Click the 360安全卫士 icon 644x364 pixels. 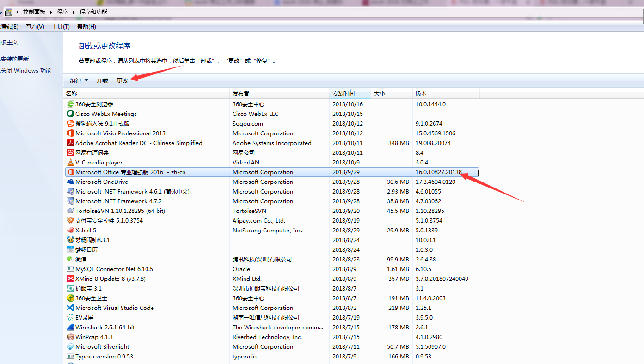(71, 298)
